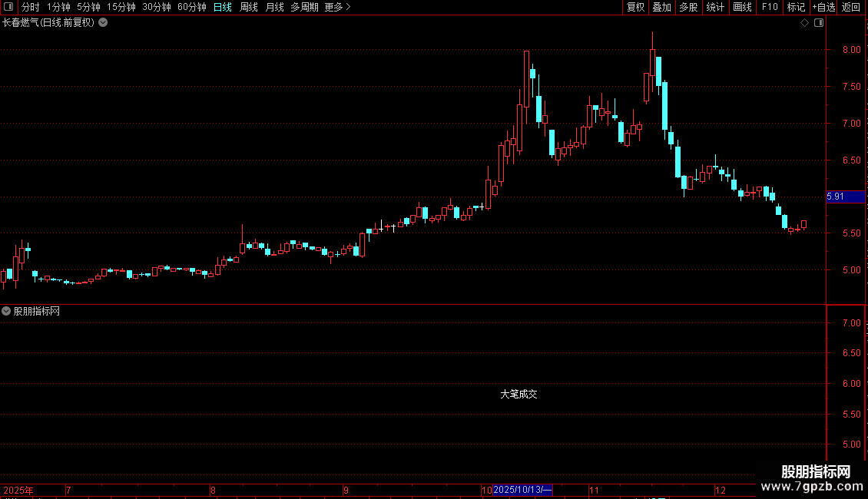
Task: Click month 11 on the time axis
Action: point(594,490)
